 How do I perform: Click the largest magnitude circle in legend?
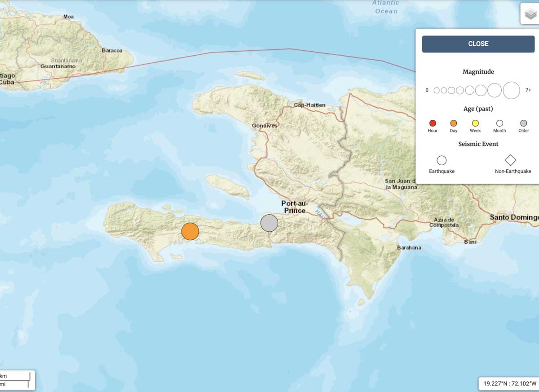[x=511, y=90]
